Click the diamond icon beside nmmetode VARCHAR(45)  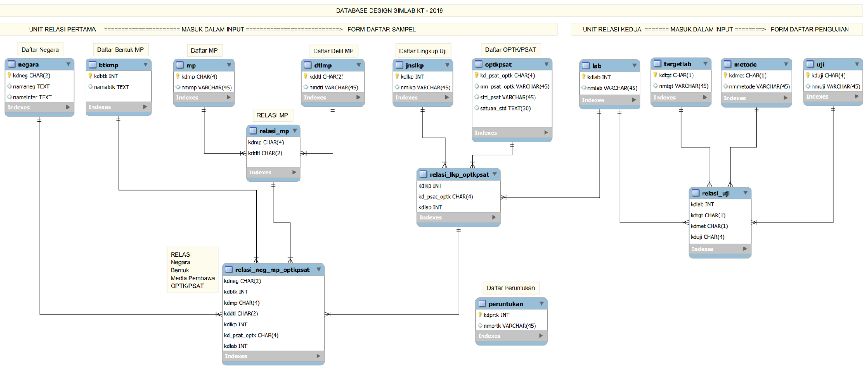(725, 86)
